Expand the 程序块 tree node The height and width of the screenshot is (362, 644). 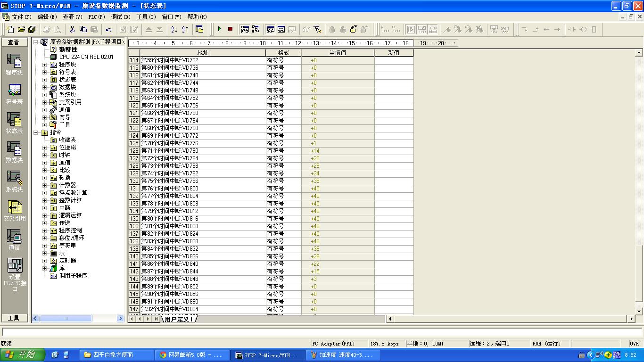point(45,65)
